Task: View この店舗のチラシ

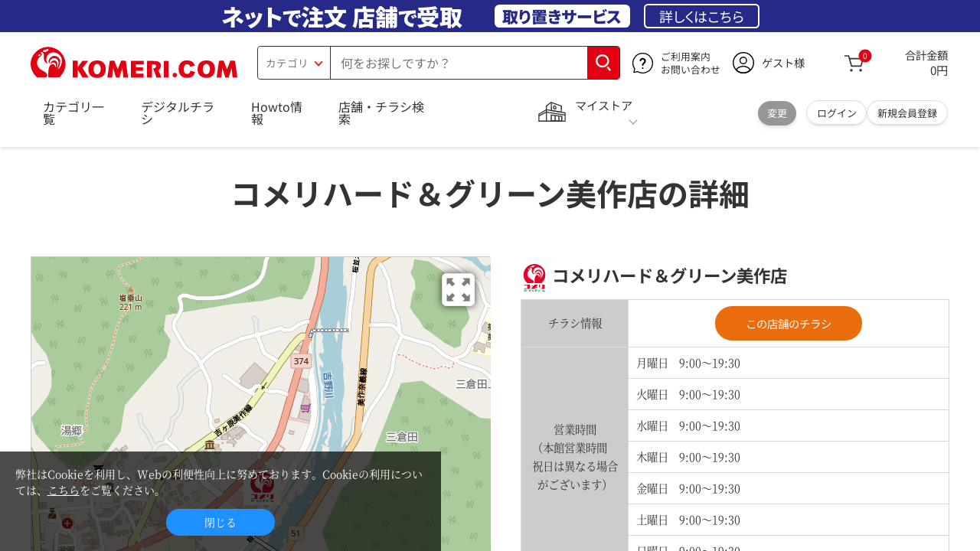Action: [x=788, y=324]
